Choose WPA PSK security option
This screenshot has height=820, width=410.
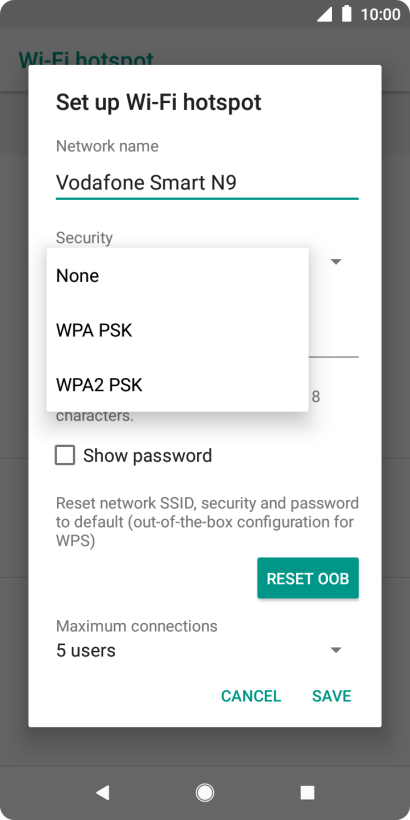click(178, 331)
